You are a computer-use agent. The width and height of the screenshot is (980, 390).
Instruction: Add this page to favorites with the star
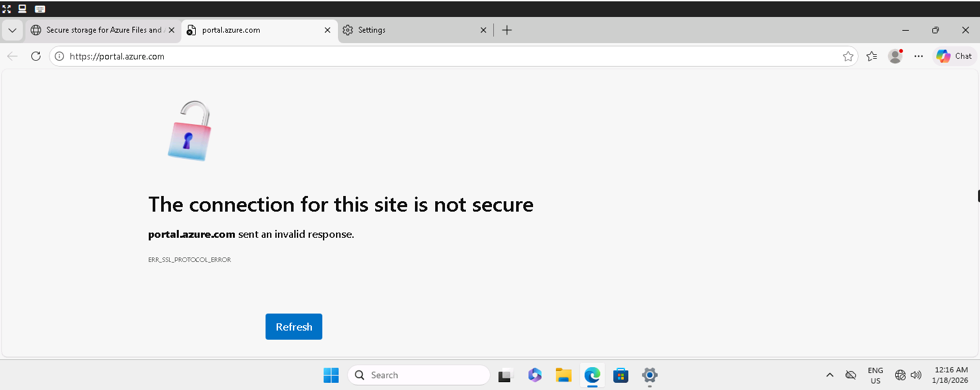tap(848, 56)
